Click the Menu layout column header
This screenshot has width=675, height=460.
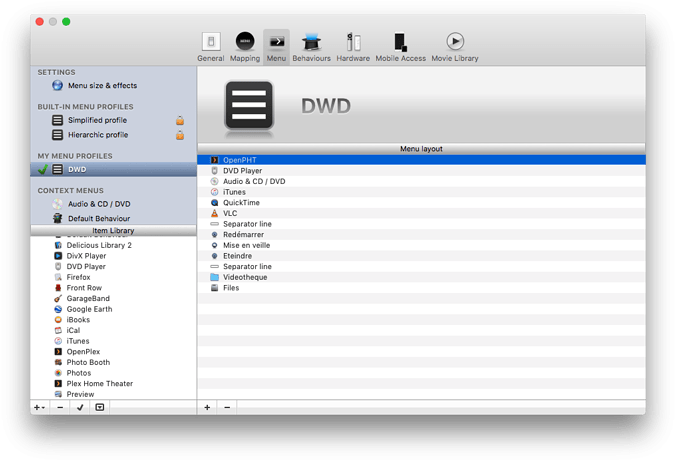pos(421,149)
